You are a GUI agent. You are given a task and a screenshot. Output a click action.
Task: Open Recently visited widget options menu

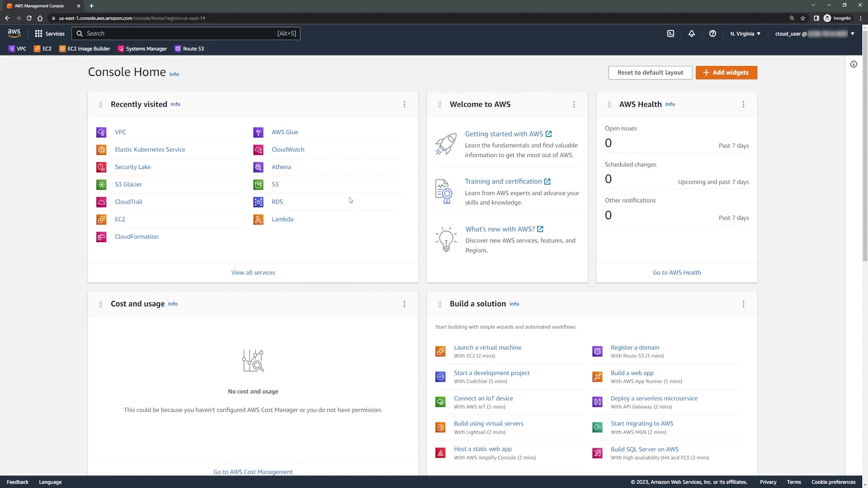[x=405, y=104]
